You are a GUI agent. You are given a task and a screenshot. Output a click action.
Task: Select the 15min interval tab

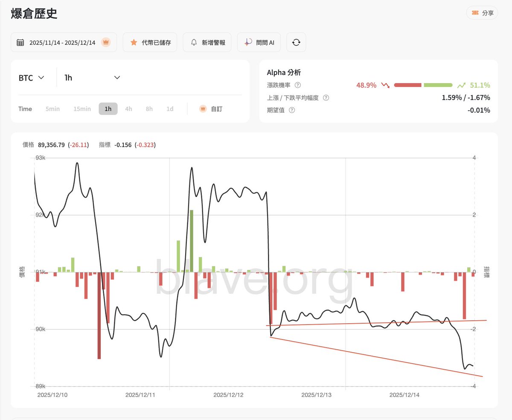click(82, 109)
